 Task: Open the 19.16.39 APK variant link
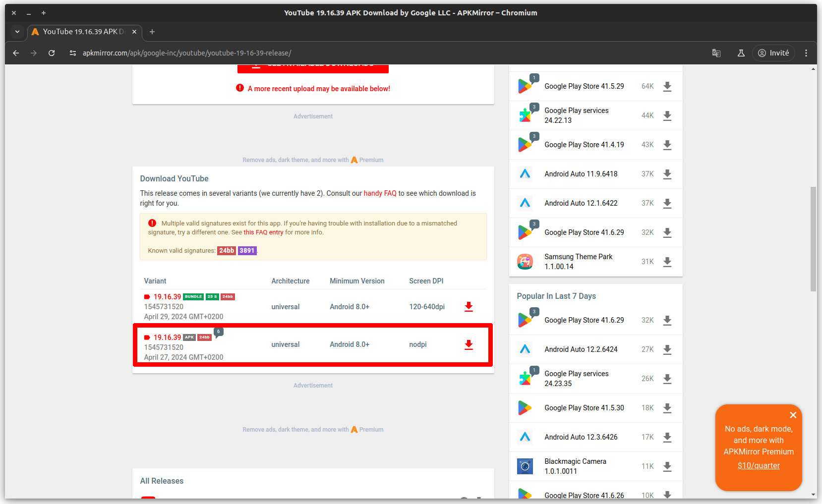[x=167, y=337]
